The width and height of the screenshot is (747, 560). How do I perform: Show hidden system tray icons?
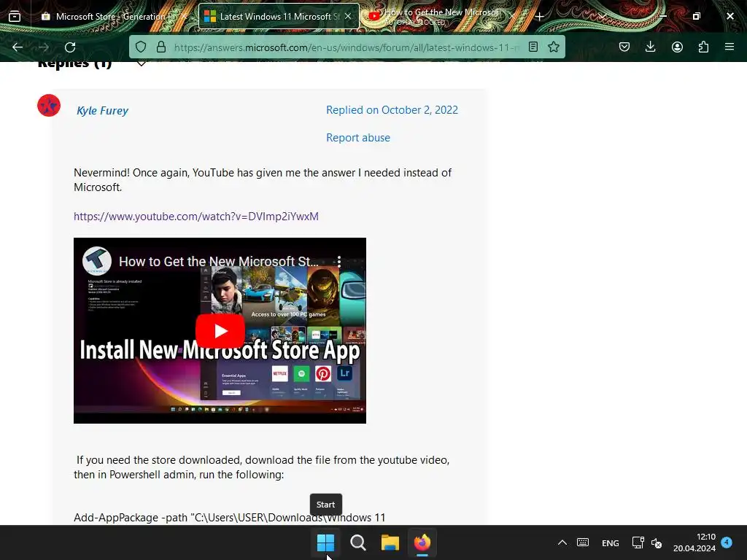[x=562, y=542]
